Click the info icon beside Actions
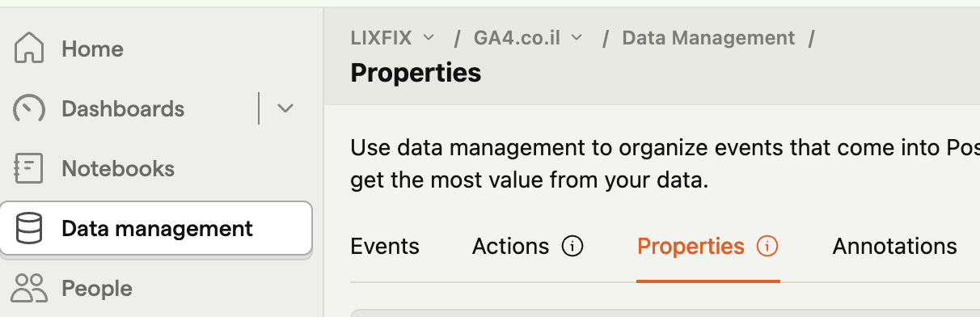Image resolution: width=980 pixels, height=317 pixels. [572, 247]
